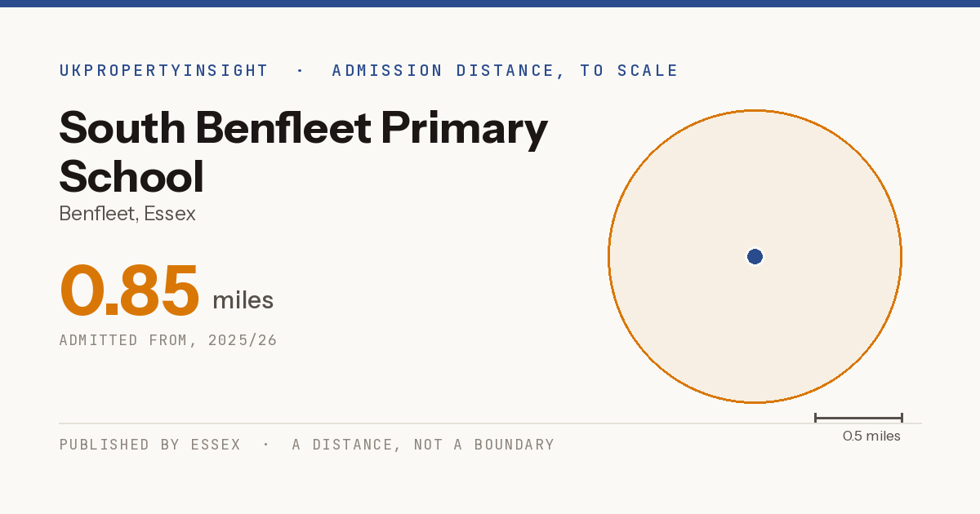Click the left tick of the scale bar
This screenshot has height=514, width=980.
pos(815,418)
